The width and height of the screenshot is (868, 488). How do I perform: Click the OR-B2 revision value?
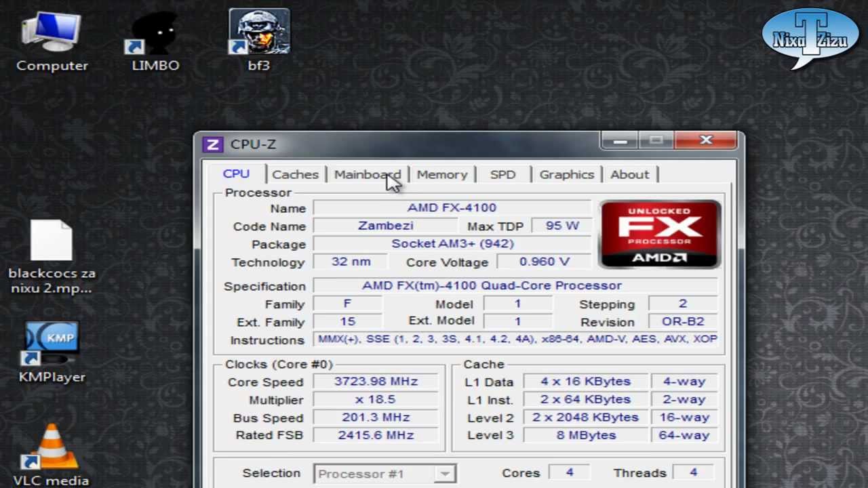pos(683,322)
